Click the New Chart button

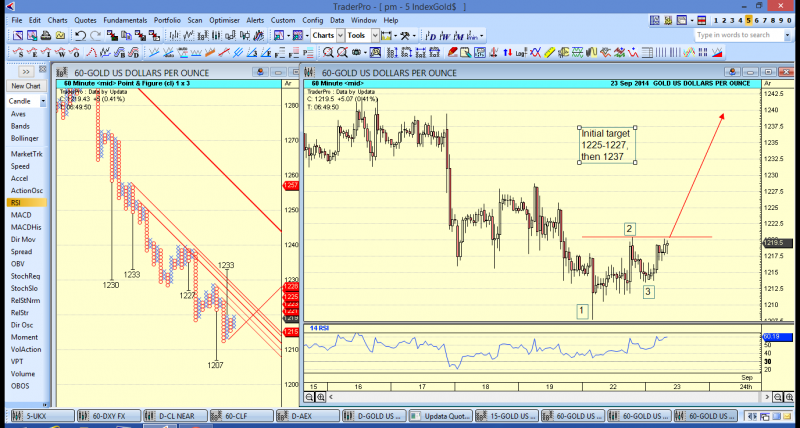[26, 86]
